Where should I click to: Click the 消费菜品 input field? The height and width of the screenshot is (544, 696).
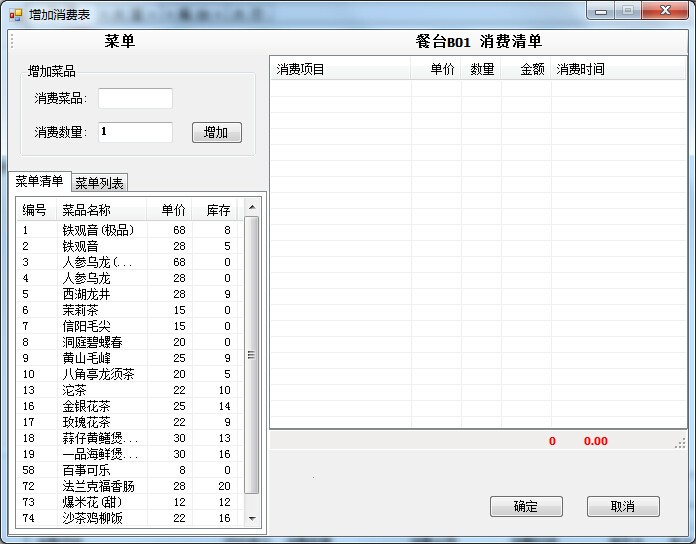click(135, 98)
